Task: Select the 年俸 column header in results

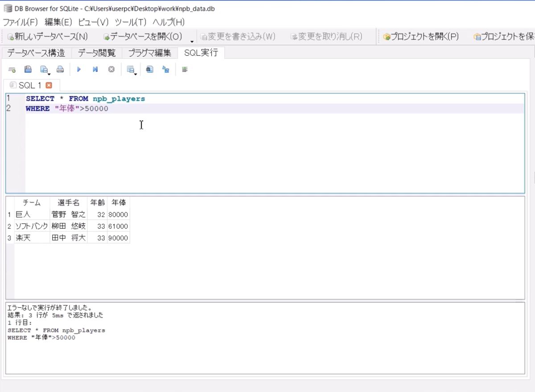Action: click(118, 202)
